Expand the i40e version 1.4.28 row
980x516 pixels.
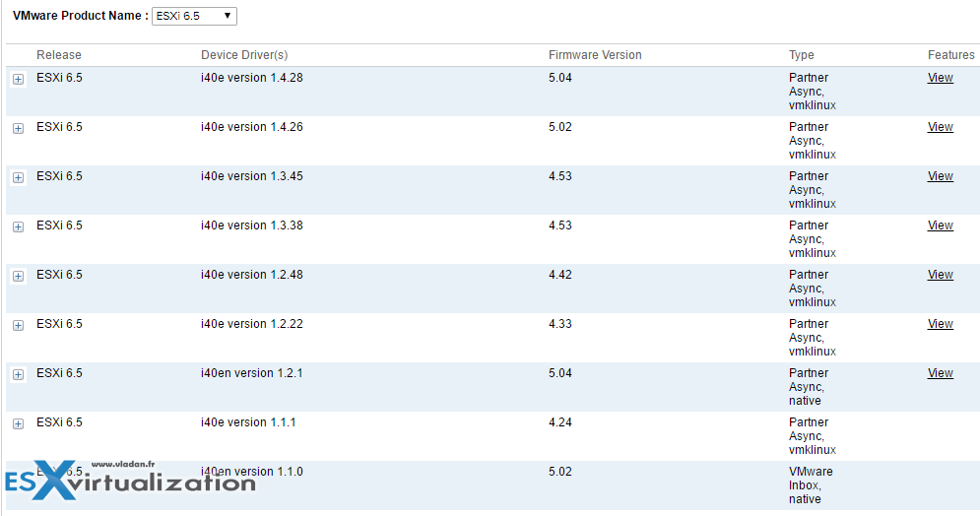(18, 79)
